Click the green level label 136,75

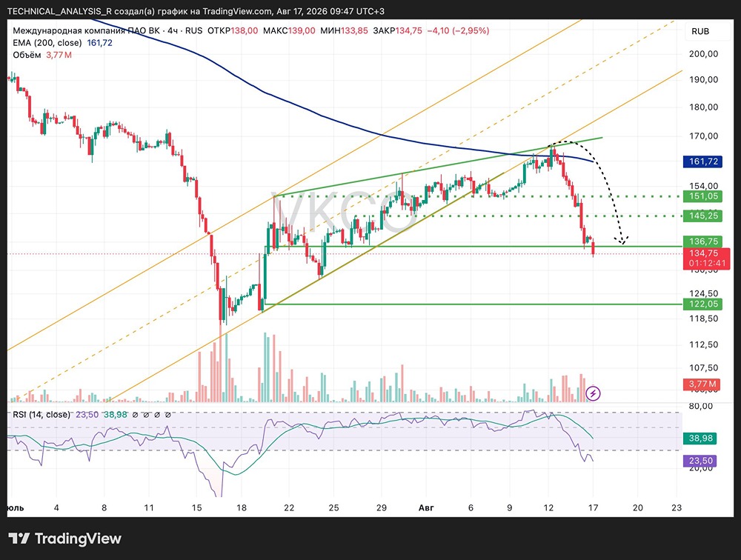pos(702,241)
